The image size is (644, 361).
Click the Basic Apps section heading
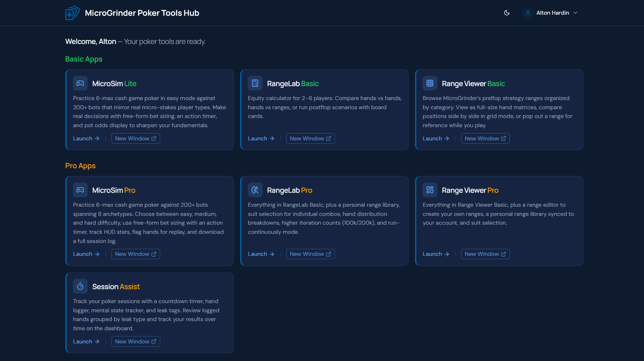pos(84,59)
